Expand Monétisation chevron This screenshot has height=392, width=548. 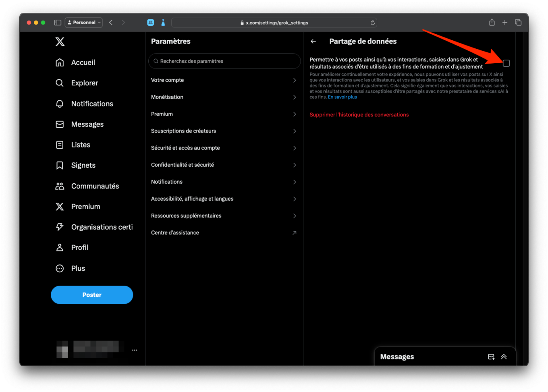click(x=295, y=97)
